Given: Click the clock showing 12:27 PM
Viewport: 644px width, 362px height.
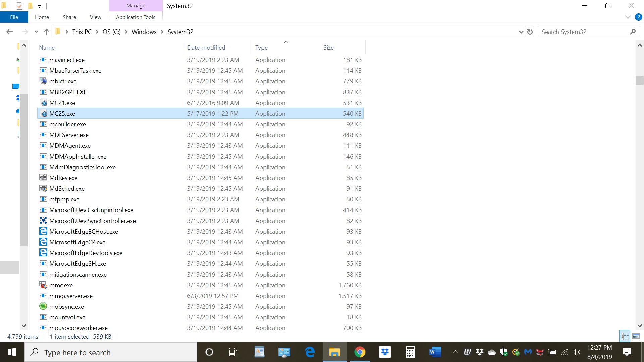Looking at the screenshot, I should coord(599,348).
